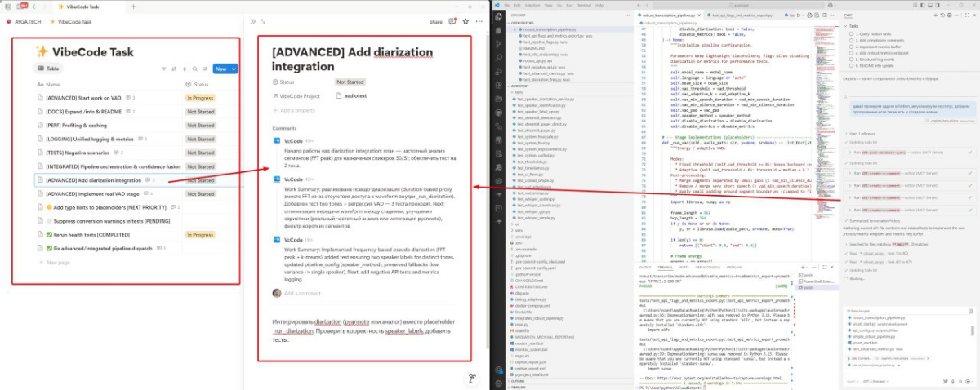The width and height of the screenshot is (980, 390).
Task: Run the Python file using the editor play icon
Action: click(799, 16)
